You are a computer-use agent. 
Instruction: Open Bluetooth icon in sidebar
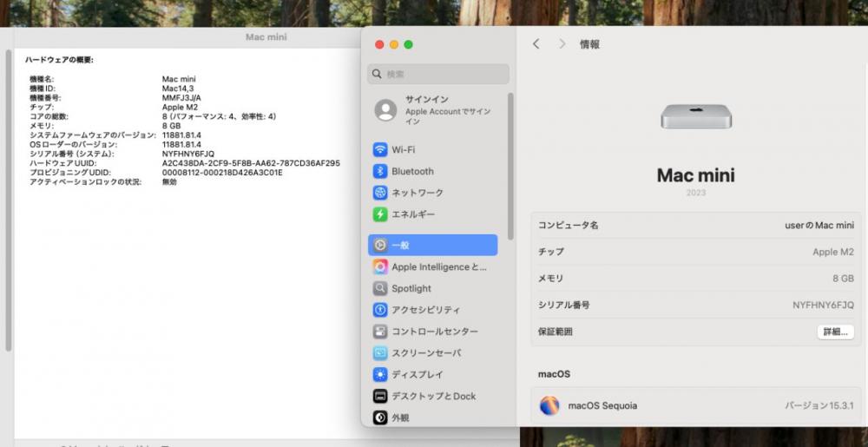click(380, 172)
